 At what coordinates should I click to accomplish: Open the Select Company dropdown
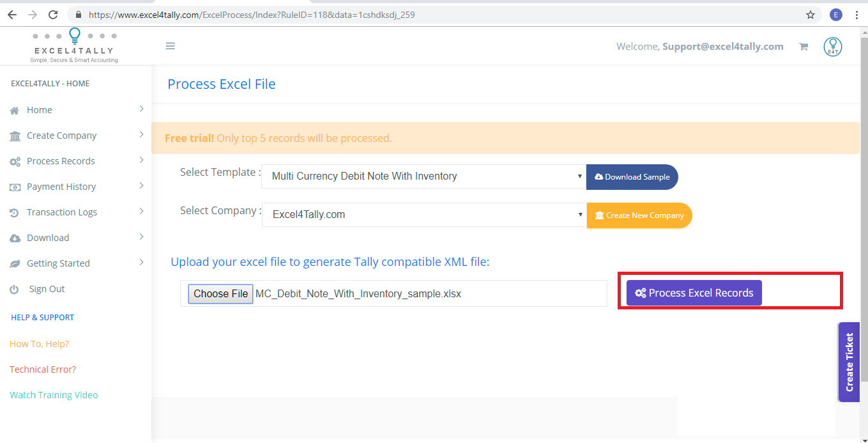423,215
